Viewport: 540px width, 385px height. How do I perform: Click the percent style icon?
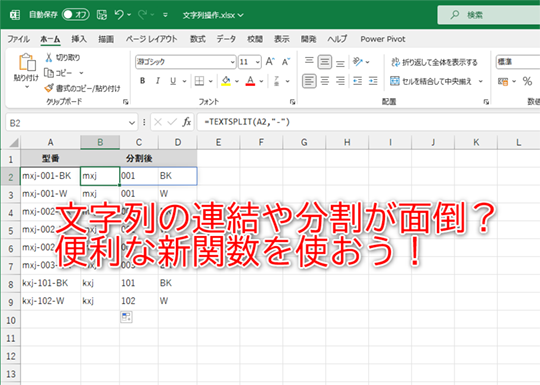(x=527, y=82)
